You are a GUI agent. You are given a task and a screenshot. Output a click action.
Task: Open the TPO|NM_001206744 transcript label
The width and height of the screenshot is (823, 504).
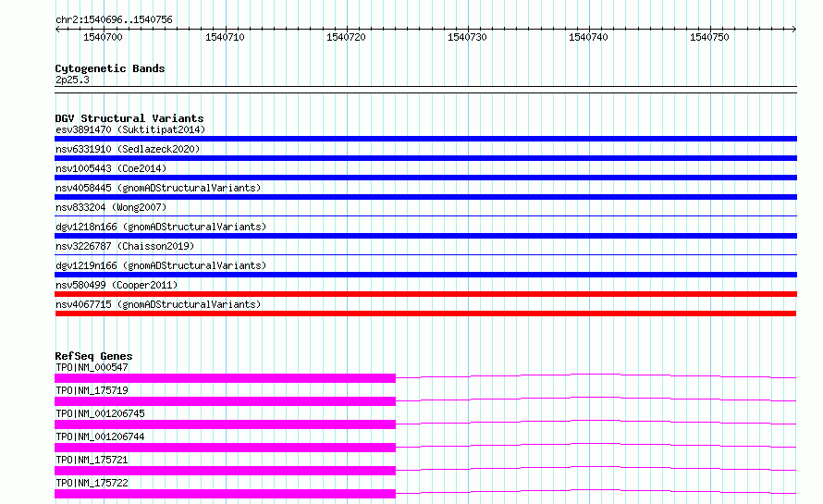coord(100,436)
